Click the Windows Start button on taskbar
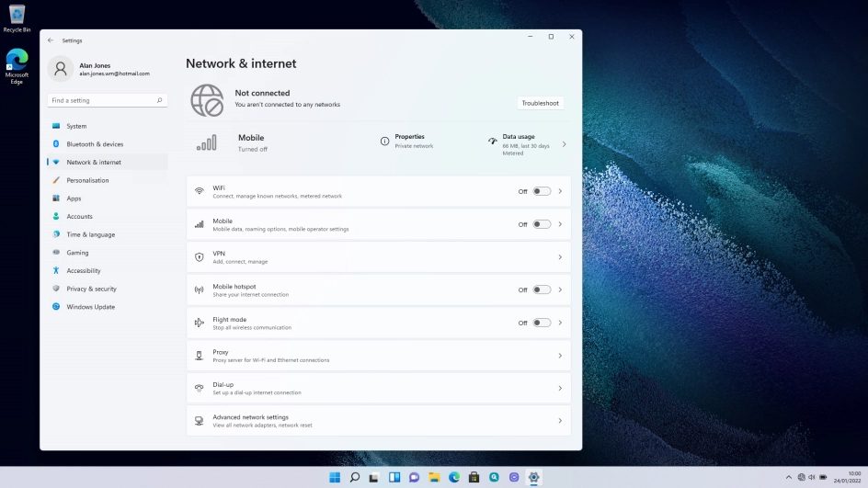The width and height of the screenshot is (868, 488). 334,477
